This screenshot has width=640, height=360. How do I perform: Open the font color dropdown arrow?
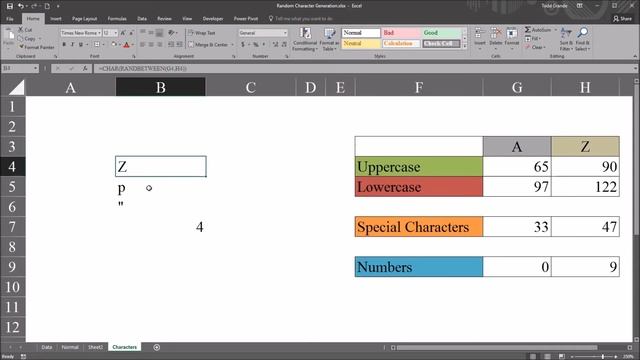click(133, 44)
